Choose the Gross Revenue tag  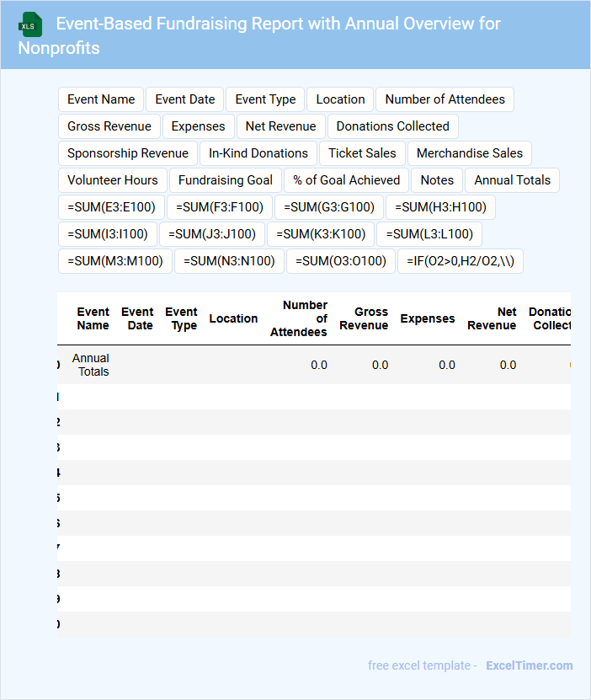(x=109, y=126)
